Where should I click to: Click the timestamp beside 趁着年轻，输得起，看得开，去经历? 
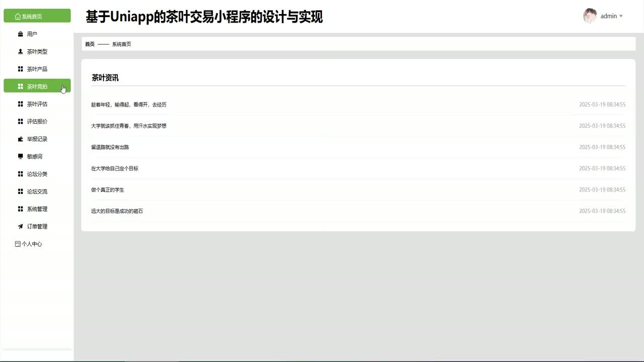(602, 105)
